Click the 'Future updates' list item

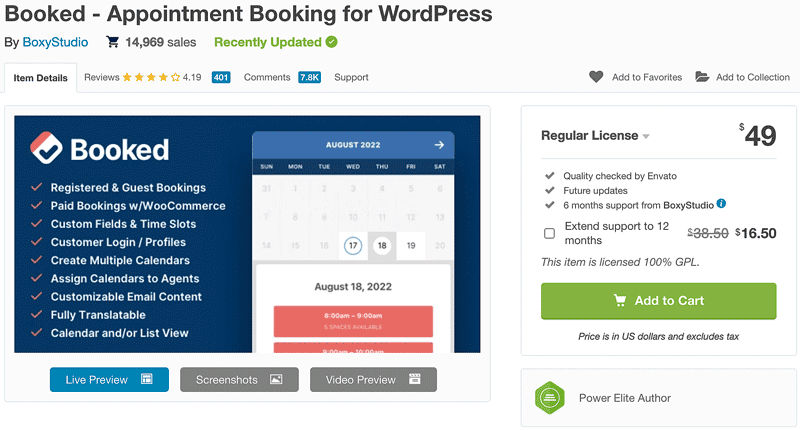595,191
